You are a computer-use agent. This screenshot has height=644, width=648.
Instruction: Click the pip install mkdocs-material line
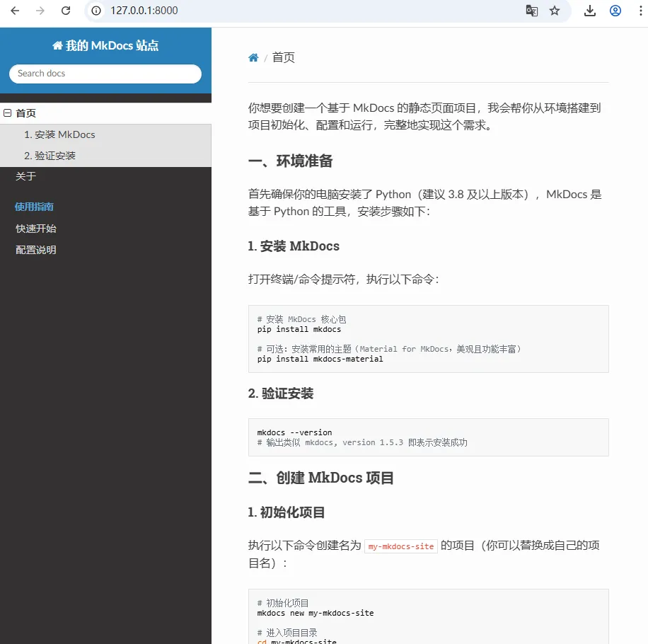[x=320, y=360]
